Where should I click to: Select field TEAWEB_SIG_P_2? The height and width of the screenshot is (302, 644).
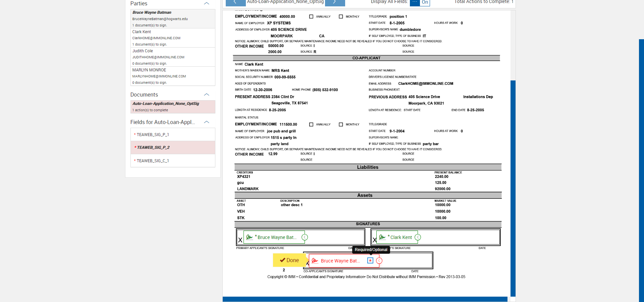[x=173, y=147]
